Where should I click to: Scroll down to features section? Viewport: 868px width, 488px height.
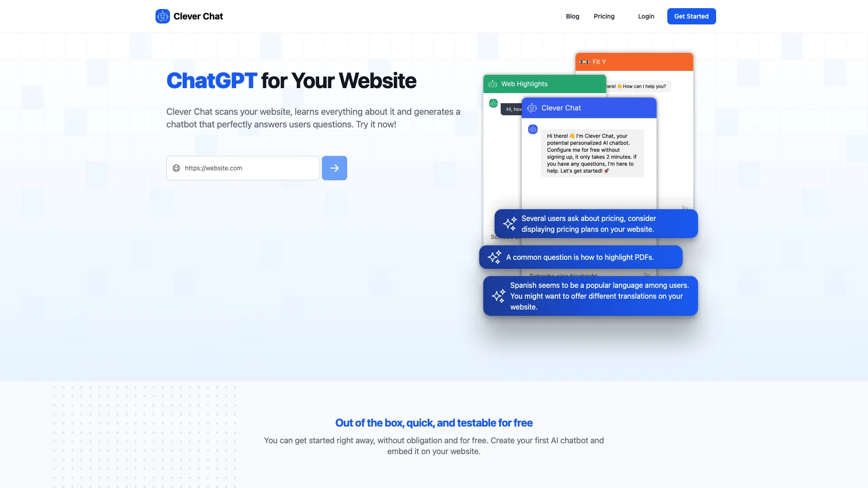(x=434, y=422)
